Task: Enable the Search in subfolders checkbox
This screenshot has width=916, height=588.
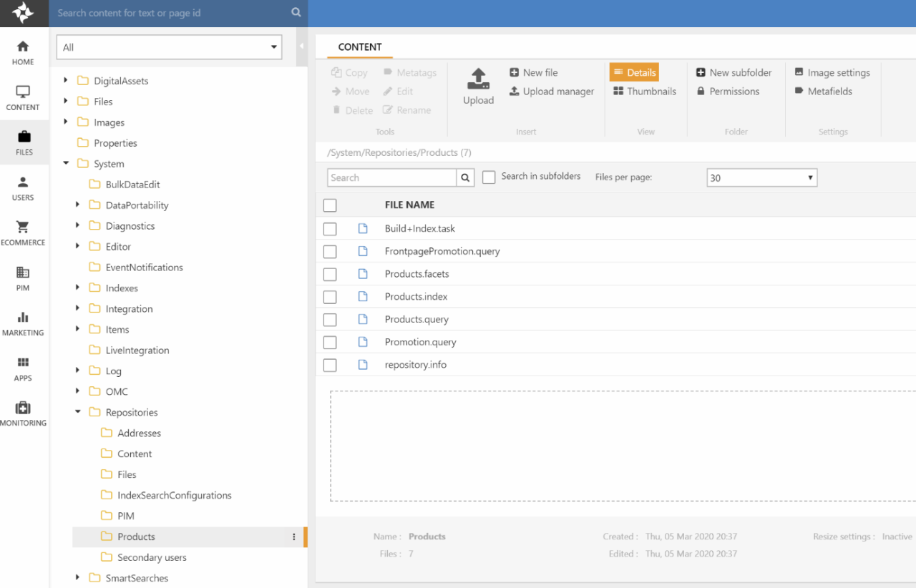Action: pyautogui.click(x=489, y=177)
